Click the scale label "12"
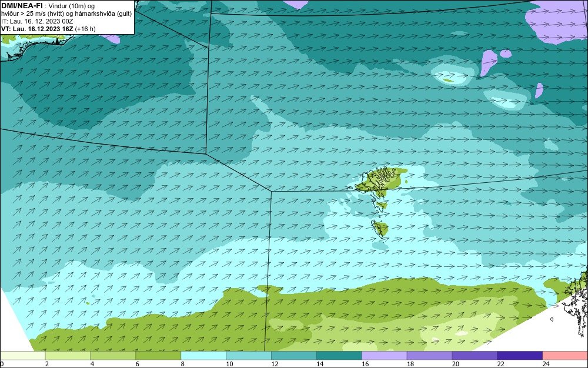 tap(275, 364)
